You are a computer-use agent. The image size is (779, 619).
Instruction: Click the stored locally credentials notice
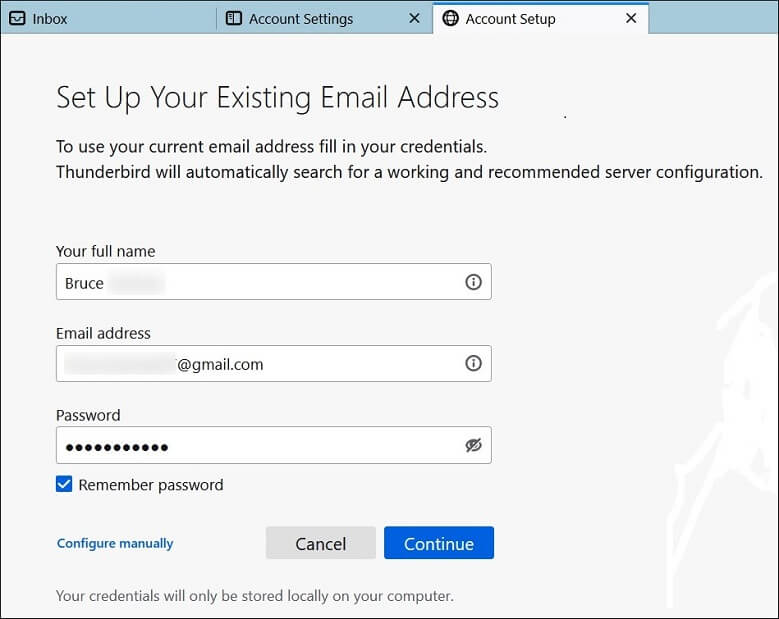(255, 596)
